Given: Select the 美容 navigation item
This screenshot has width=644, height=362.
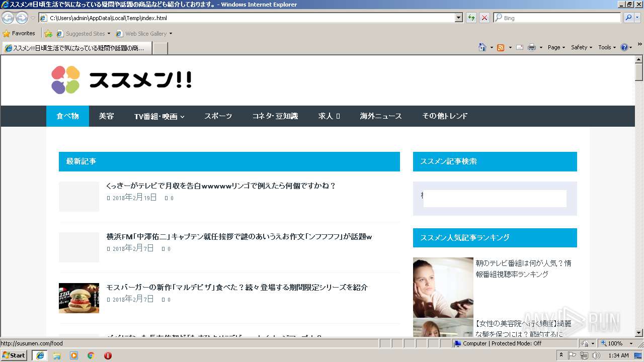Looking at the screenshot, I should 107,116.
